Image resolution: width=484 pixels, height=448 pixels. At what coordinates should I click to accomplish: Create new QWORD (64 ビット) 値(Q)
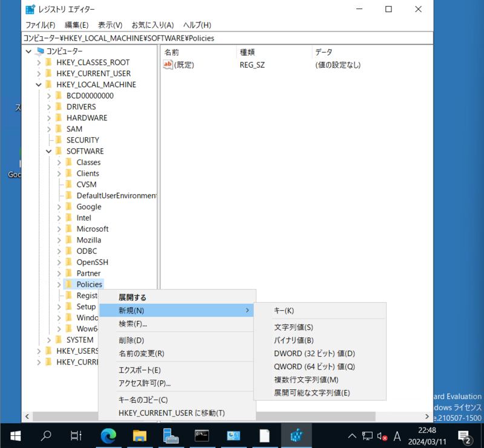click(320, 366)
